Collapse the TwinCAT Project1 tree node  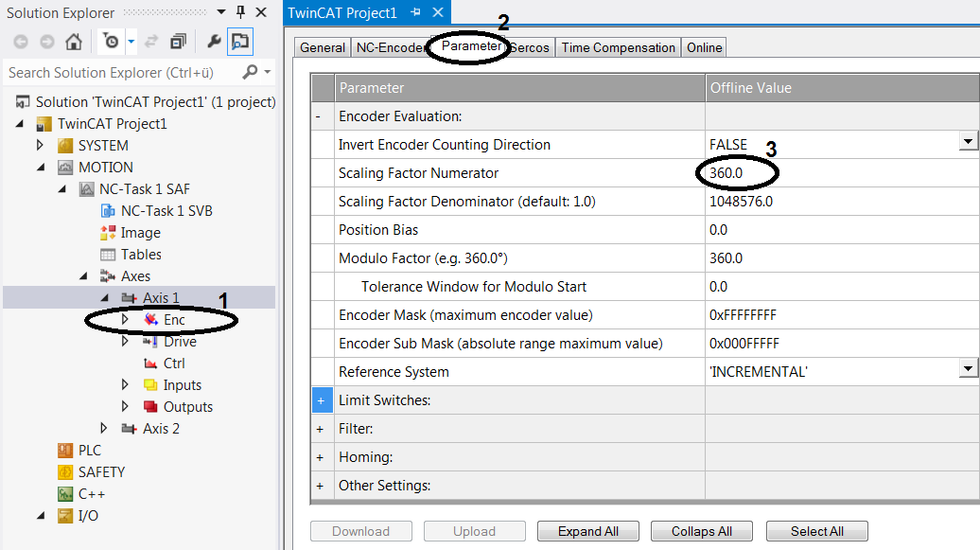20,124
